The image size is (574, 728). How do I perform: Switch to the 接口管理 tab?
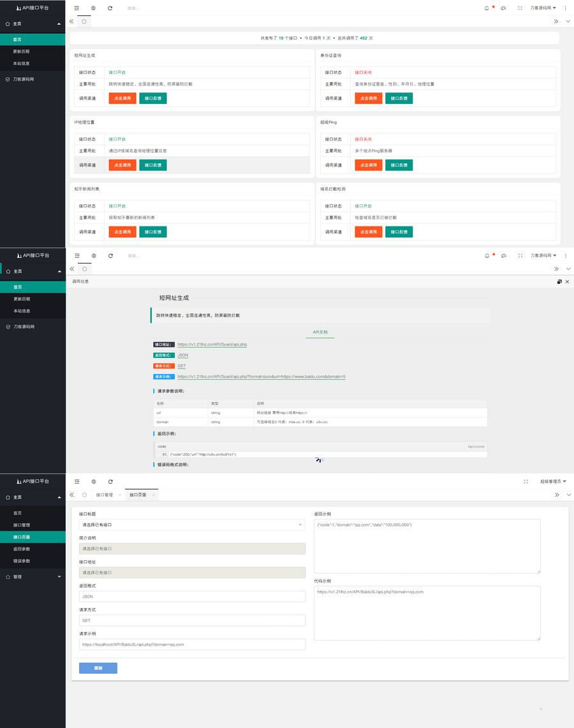point(104,495)
